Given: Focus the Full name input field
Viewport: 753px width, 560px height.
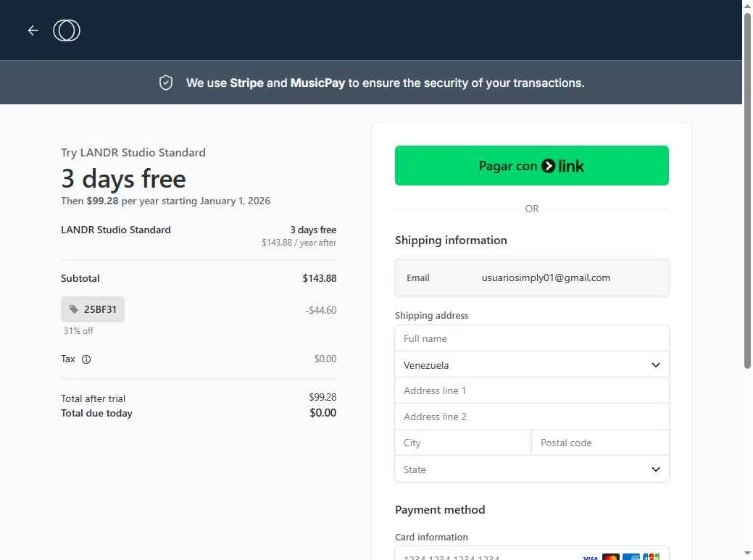Looking at the screenshot, I should pos(532,338).
